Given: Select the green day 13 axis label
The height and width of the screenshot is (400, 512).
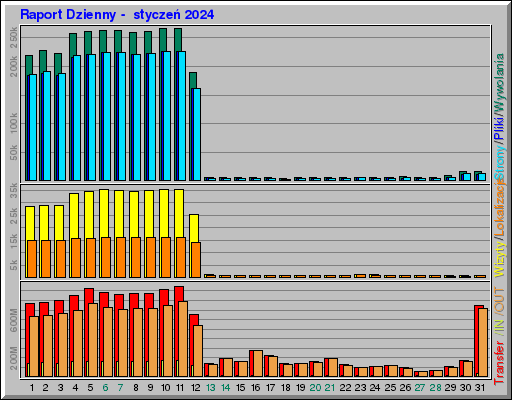Looking at the screenshot, I should (x=211, y=388).
